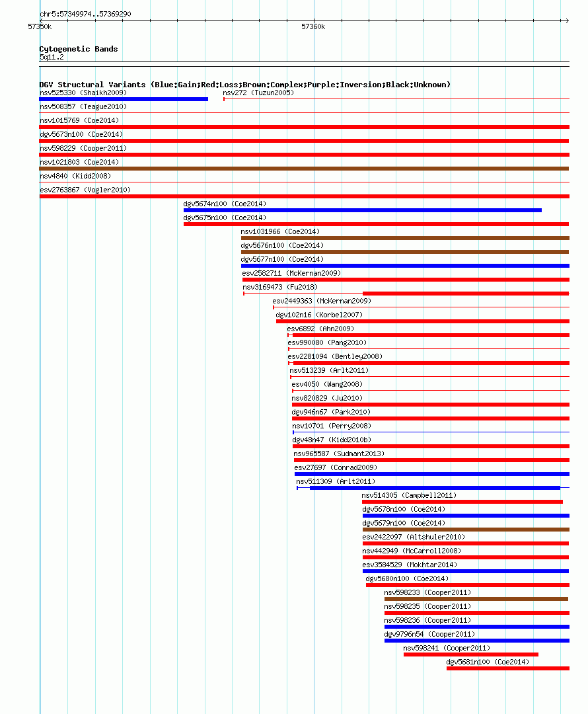Open dgv5675n100 (Coe2014) variant label
The image size is (588, 714).
point(225,218)
